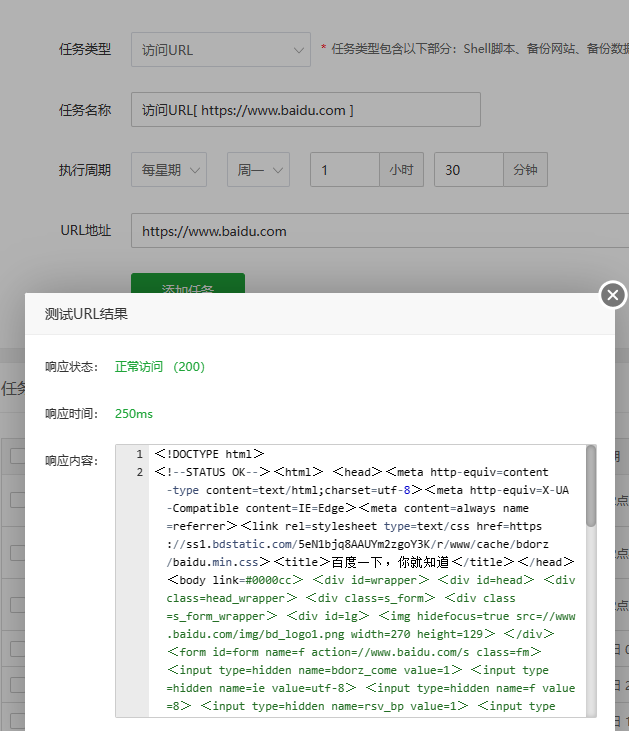The width and height of the screenshot is (629, 731).
Task: Click the 250ms response time value
Action: 134,414
